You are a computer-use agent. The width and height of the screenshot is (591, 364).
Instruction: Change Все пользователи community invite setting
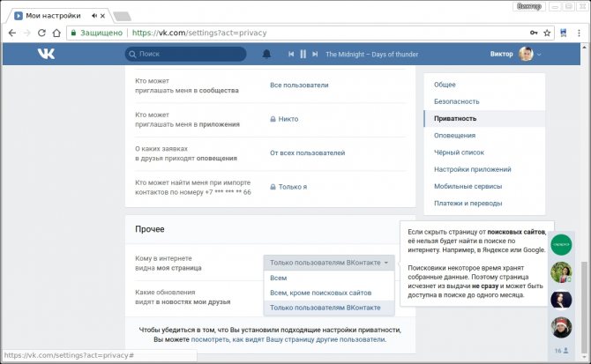coord(299,85)
